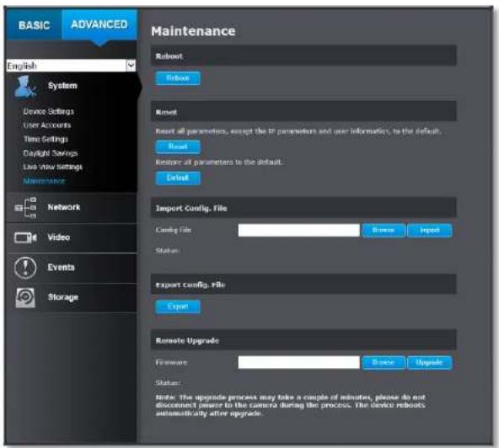This screenshot has height=448, width=499.
Task: Open Live View Settings
Action: tap(52, 167)
